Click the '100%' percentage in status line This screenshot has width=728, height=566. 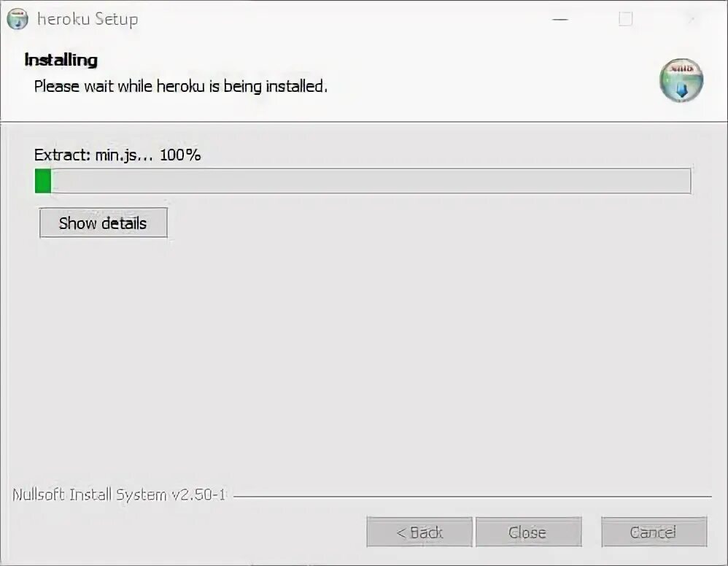point(180,155)
